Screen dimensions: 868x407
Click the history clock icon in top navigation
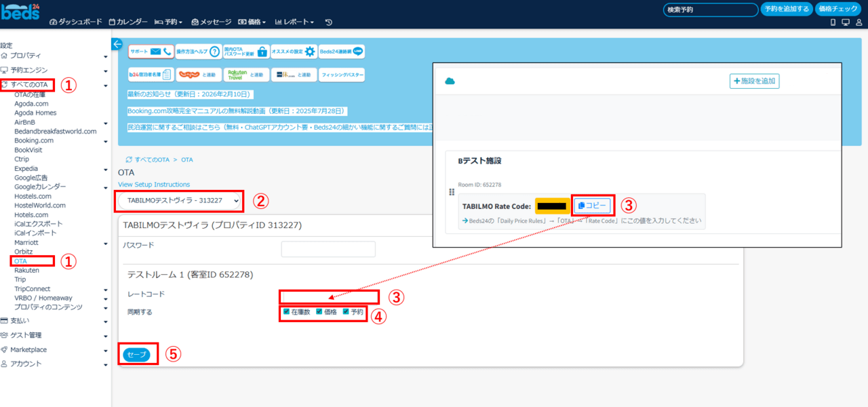329,22
